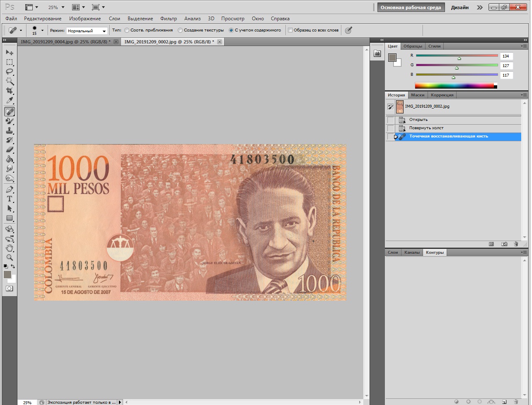Click 'Основная рабочая среда' workspace button
This screenshot has width=532, height=405.
pyautogui.click(x=411, y=7)
